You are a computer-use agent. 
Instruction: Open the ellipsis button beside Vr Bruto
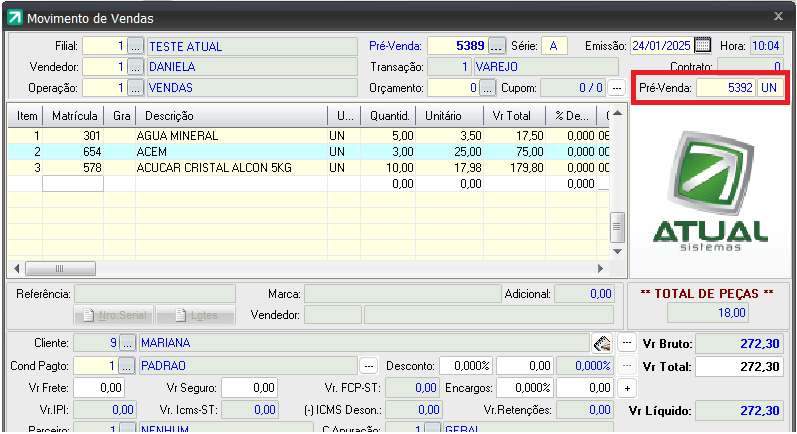point(627,342)
